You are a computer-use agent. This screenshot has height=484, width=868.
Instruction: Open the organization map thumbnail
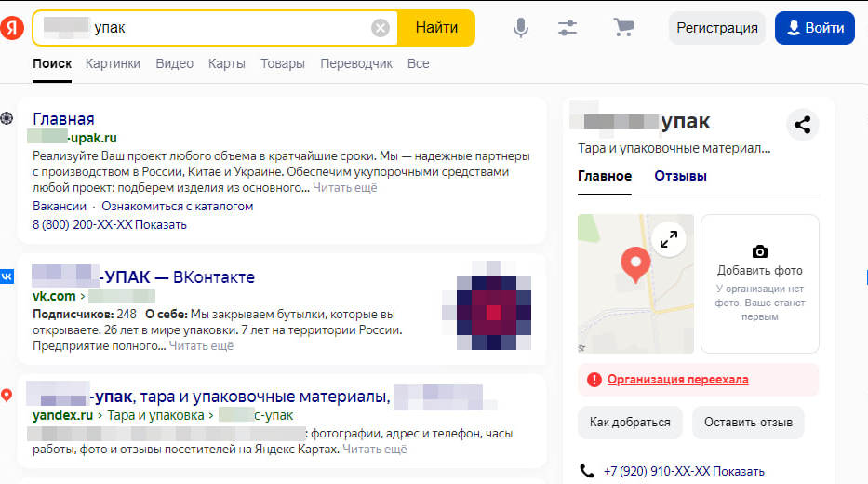click(635, 284)
